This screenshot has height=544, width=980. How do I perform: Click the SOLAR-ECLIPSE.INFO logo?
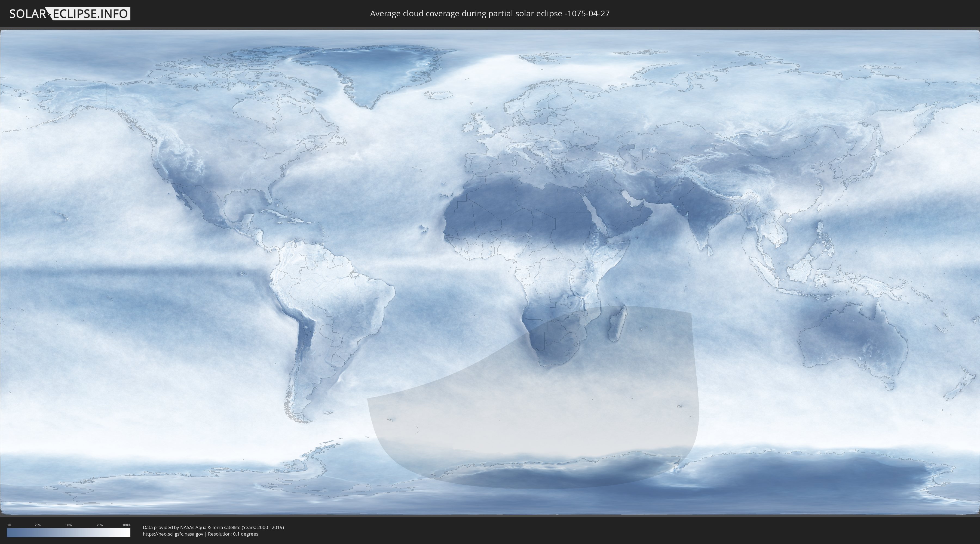pyautogui.click(x=70, y=14)
